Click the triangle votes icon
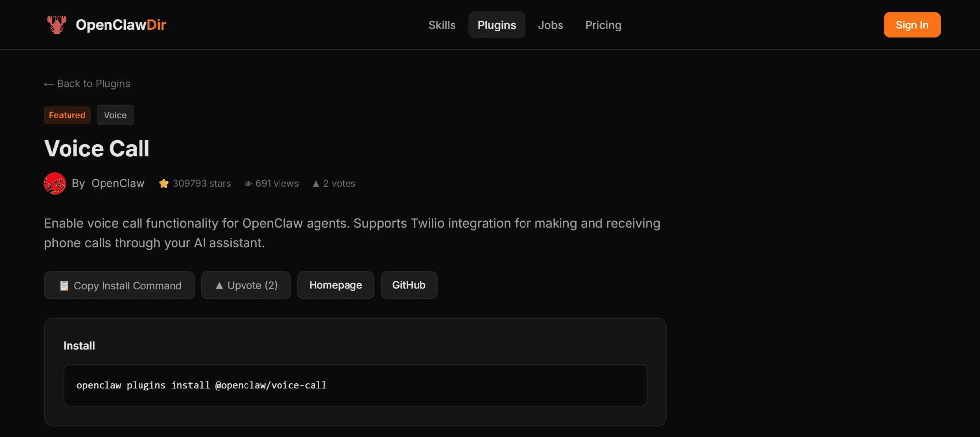 pyautogui.click(x=316, y=183)
